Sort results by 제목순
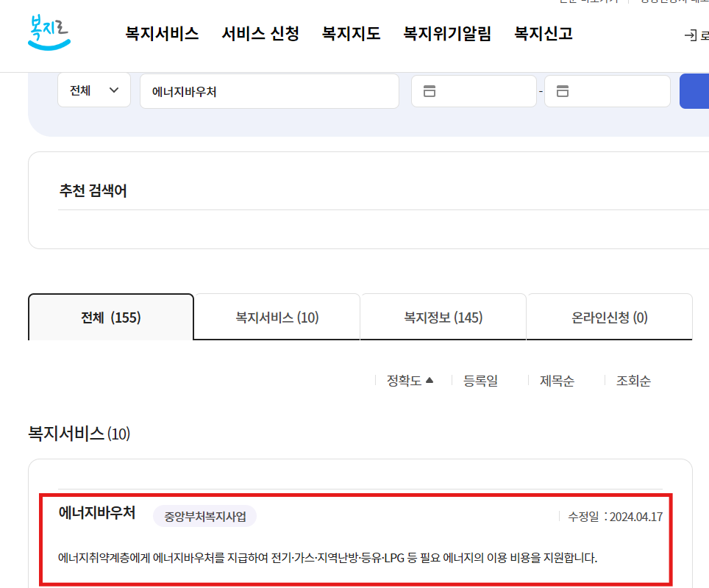Image resolution: width=709 pixels, height=588 pixels. click(x=557, y=381)
